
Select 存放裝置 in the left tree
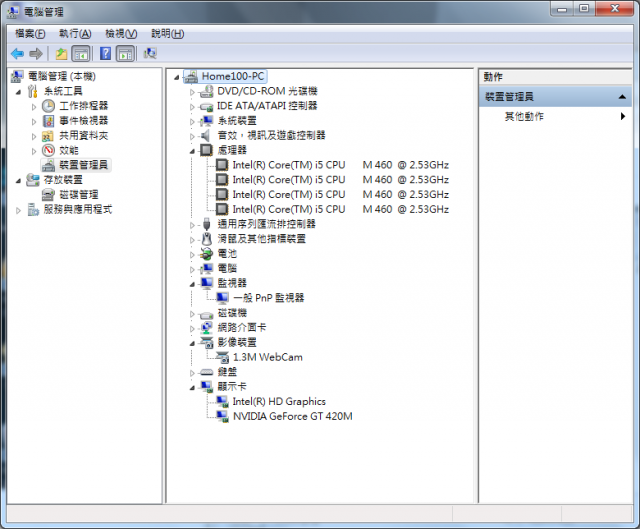(x=63, y=180)
